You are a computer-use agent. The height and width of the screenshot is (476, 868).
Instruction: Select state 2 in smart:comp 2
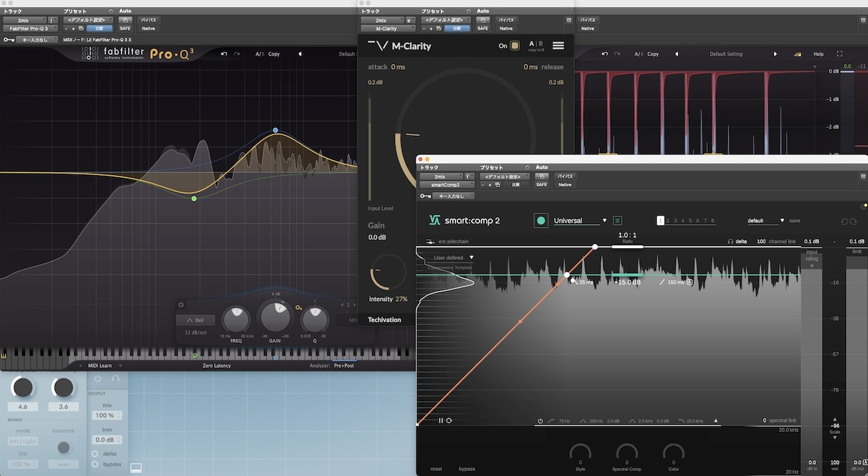pyautogui.click(x=668, y=221)
